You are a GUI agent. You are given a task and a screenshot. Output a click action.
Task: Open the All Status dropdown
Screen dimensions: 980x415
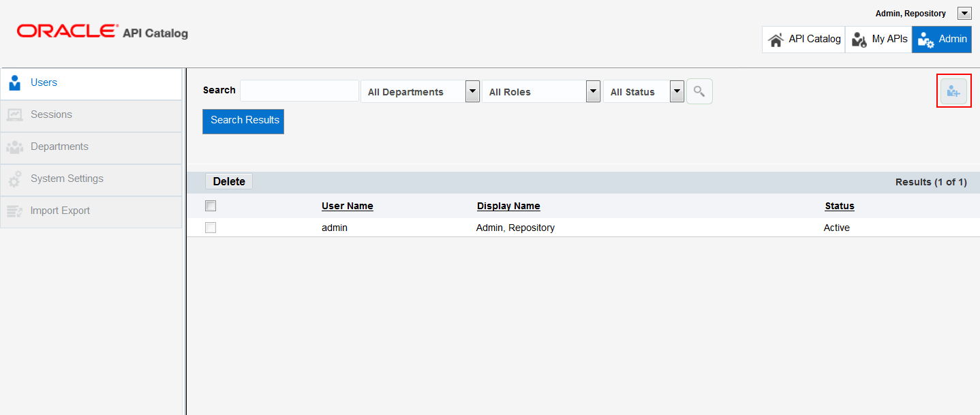pyautogui.click(x=676, y=91)
